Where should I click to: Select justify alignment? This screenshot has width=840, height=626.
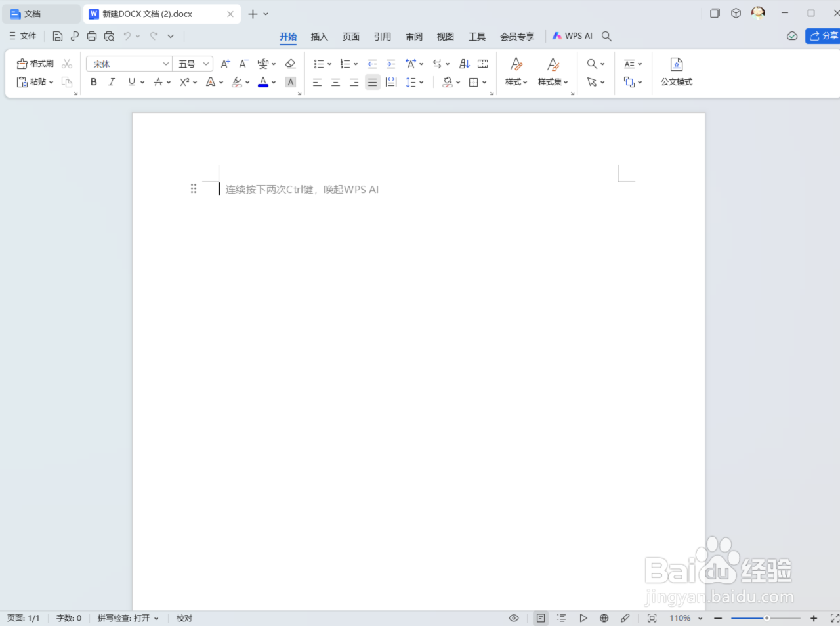[x=372, y=82]
